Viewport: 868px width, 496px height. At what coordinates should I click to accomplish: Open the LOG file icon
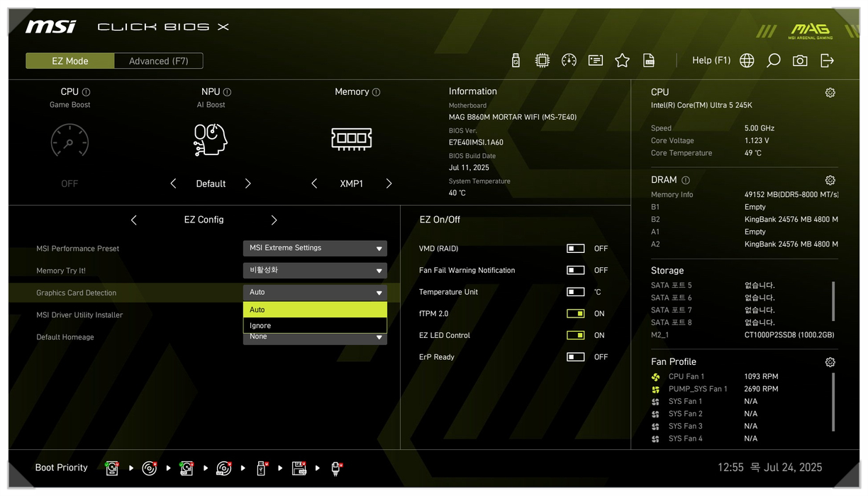point(649,61)
